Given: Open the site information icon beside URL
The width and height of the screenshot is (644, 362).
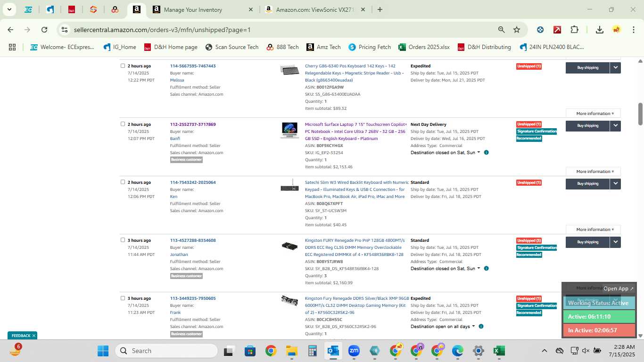Looking at the screenshot, I should coord(65,30).
